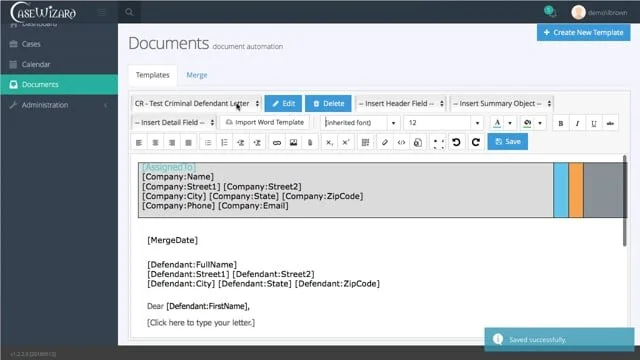640x360 pixels.
Task: Click Import Word Template button
Action: click(x=264, y=122)
